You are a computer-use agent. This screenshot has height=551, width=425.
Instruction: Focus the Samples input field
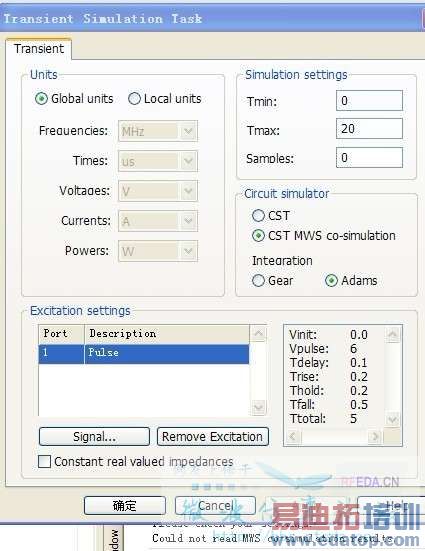coord(369,157)
